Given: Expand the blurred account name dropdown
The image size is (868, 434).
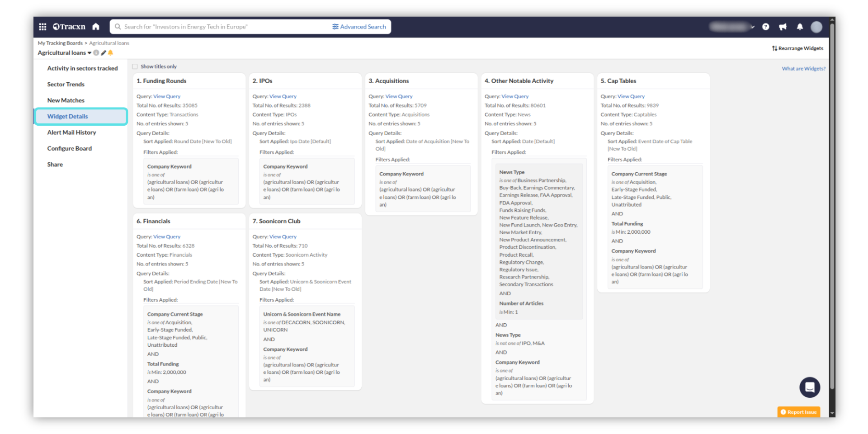Looking at the screenshot, I should pyautogui.click(x=752, y=27).
